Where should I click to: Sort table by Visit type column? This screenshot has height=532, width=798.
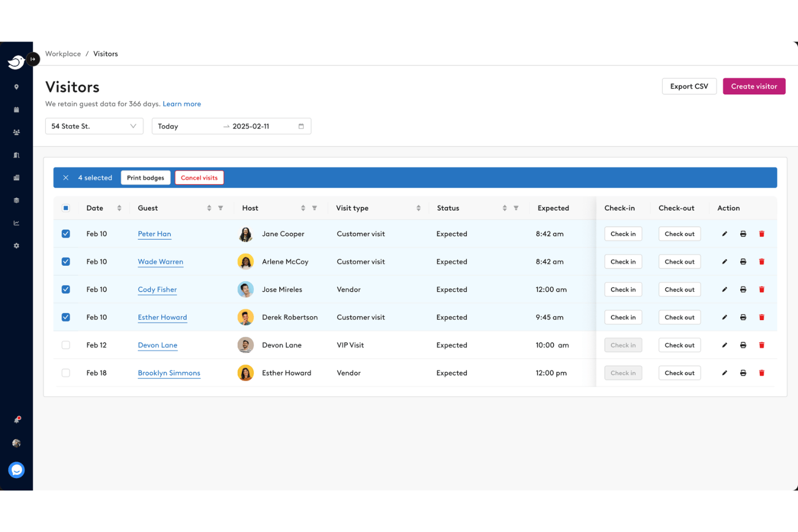point(418,208)
